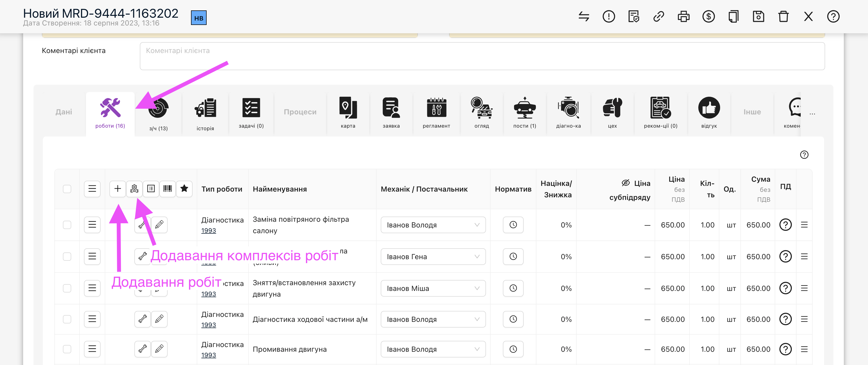Copy the order with duplicate icon

[733, 17]
